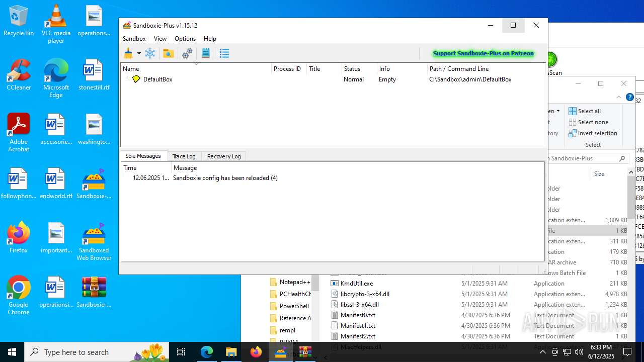Click Select all in Explorer ribbon
The image size is (644, 362).
pos(585,111)
